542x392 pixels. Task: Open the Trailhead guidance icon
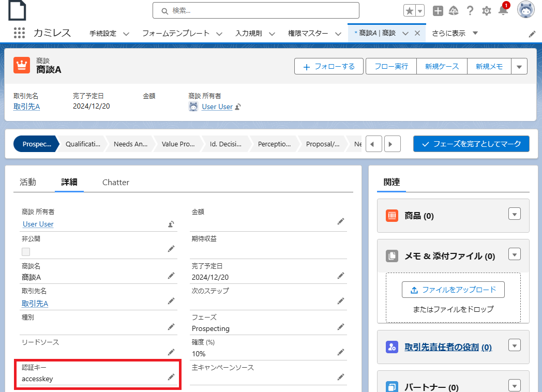coord(454,11)
